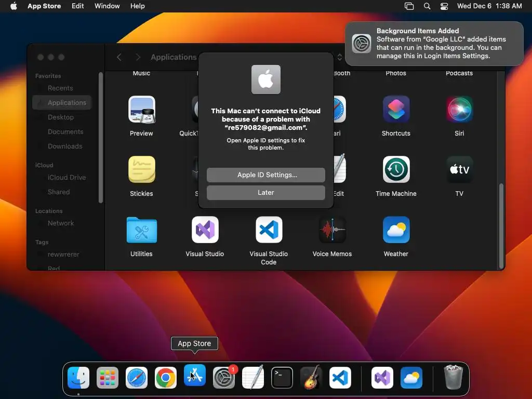Select Utilities folder in Applications window

[x=141, y=230]
